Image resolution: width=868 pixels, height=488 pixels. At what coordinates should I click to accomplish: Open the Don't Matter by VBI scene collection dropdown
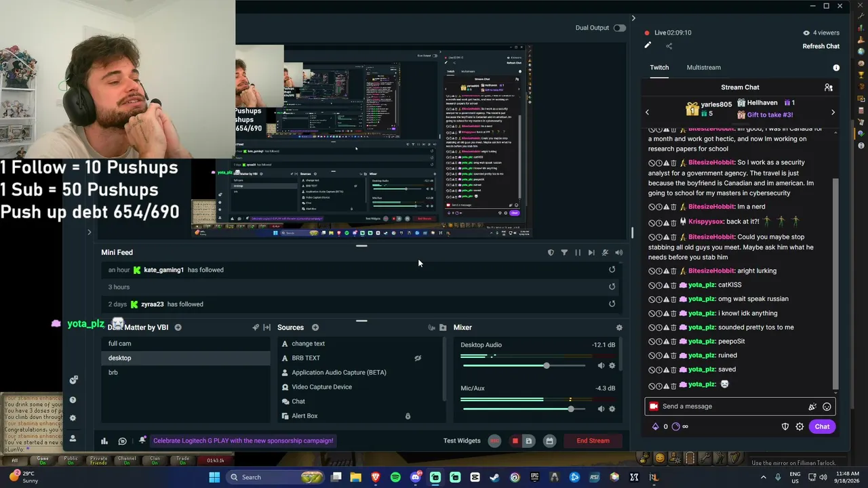138,327
